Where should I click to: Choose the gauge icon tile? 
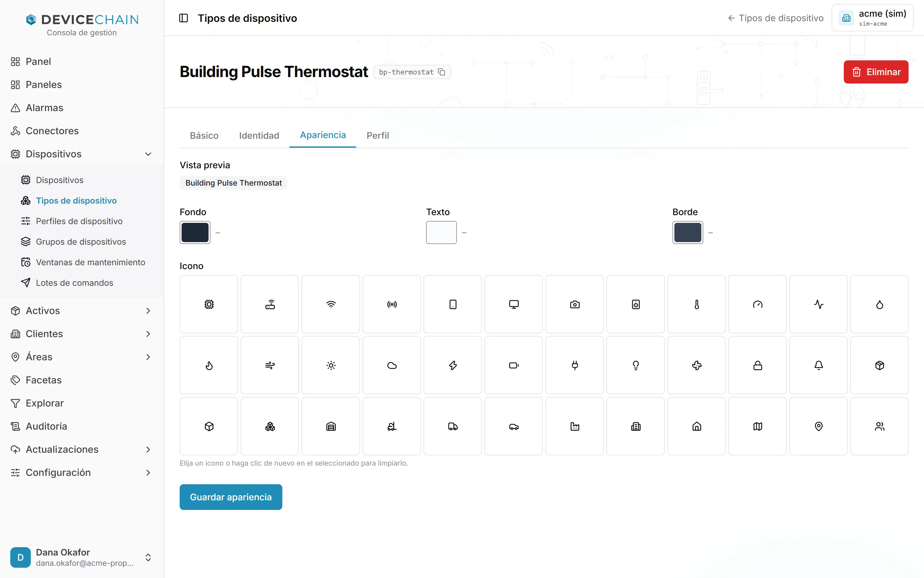pyautogui.click(x=757, y=304)
